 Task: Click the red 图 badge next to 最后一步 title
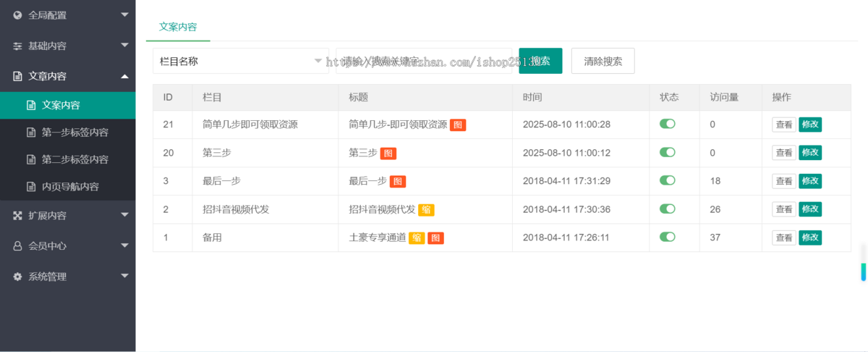[398, 181]
